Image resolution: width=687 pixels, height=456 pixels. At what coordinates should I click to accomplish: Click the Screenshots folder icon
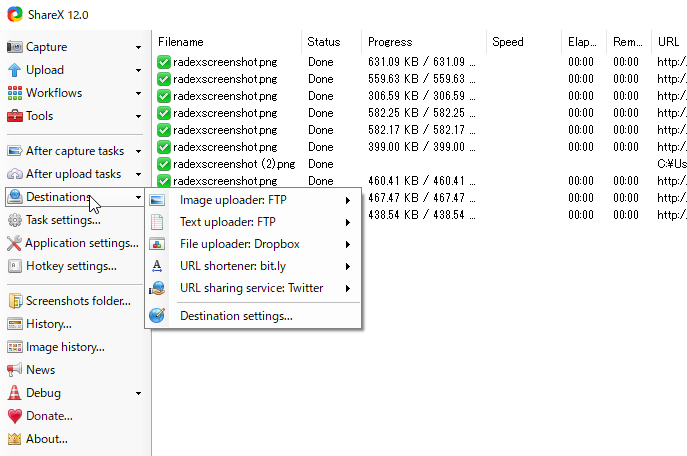14,301
